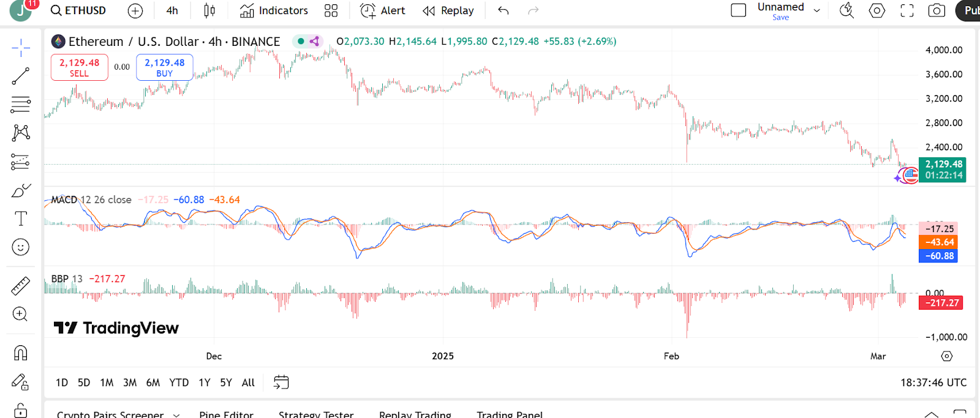Image resolution: width=980 pixels, height=418 pixels.
Task: Select the trend line drawing tool
Action: pyautogui.click(x=21, y=76)
